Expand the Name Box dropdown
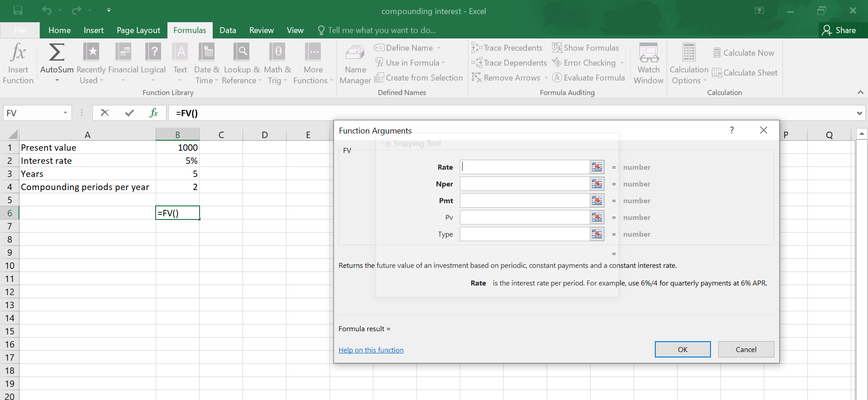The height and width of the screenshot is (400, 868). tap(65, 113)
